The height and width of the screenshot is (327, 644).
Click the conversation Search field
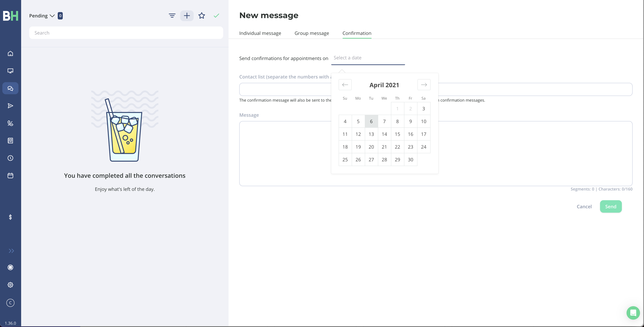(126, 33)
